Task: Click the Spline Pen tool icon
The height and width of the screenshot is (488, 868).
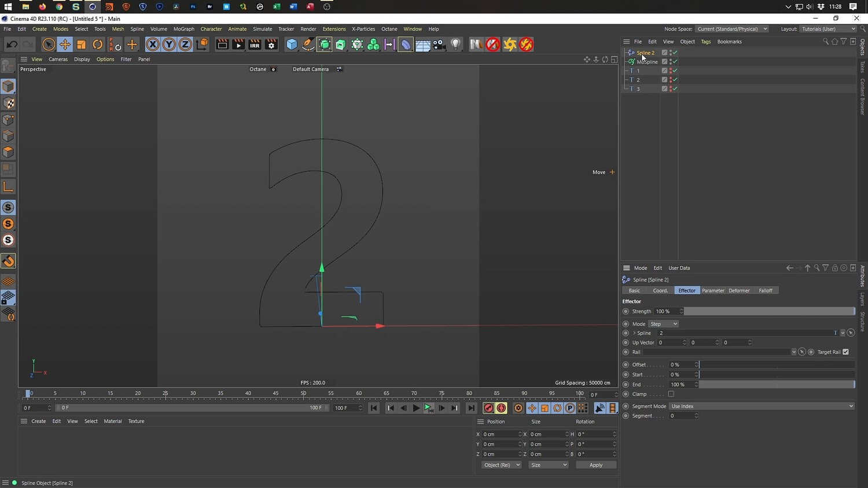Action: pos(308,45)
